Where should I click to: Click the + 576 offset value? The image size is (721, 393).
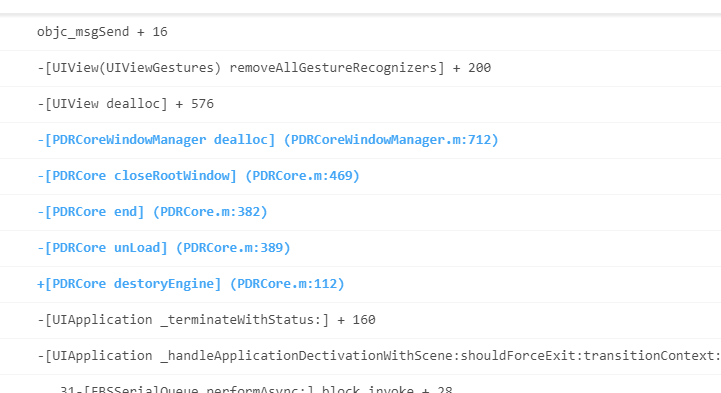coord(195,104)
